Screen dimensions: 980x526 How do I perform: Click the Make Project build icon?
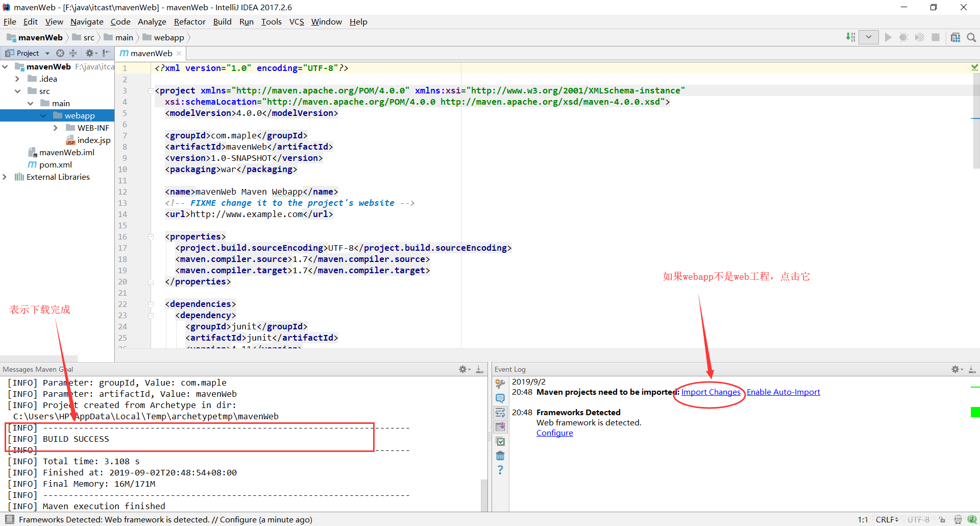[x=850, y=37]
